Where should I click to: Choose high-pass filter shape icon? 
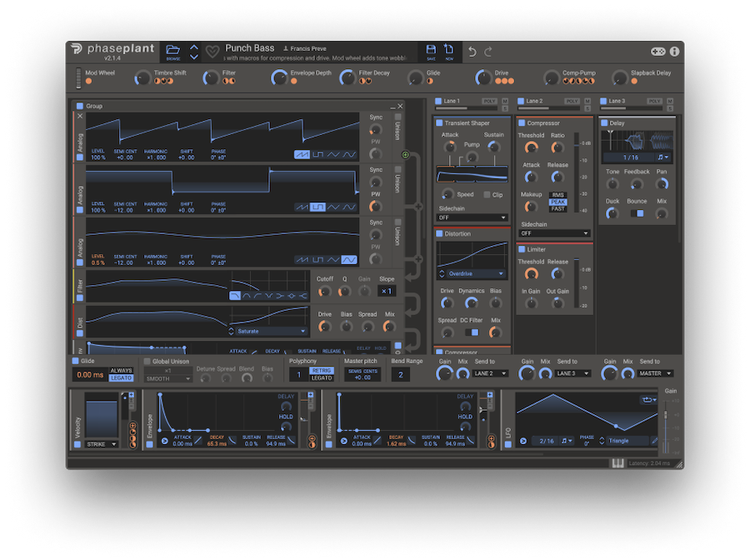pyautogui.click(x=257, y=296)
